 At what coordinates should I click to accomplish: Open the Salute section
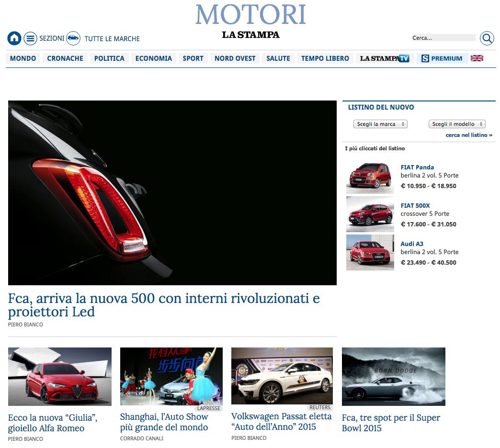(278, 58)
